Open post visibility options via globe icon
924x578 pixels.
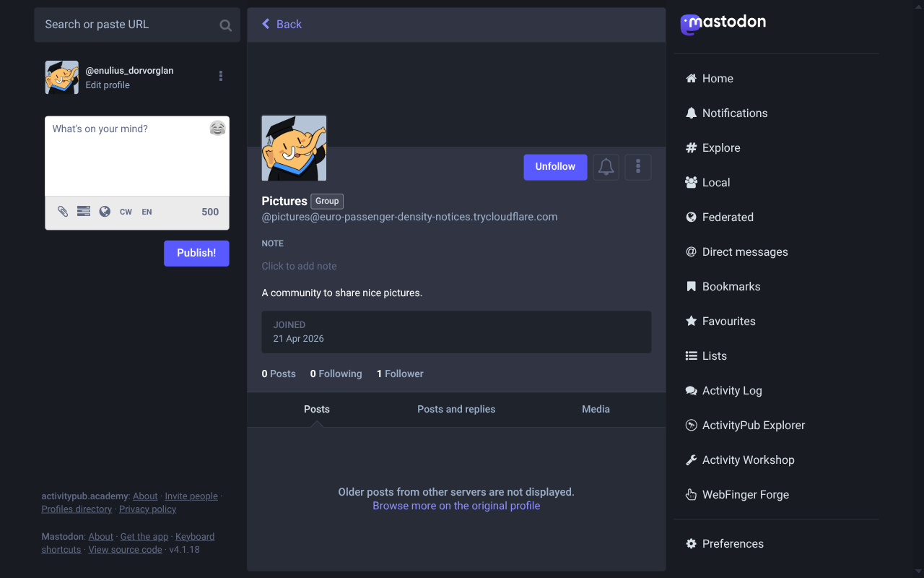tap(105, 211)
